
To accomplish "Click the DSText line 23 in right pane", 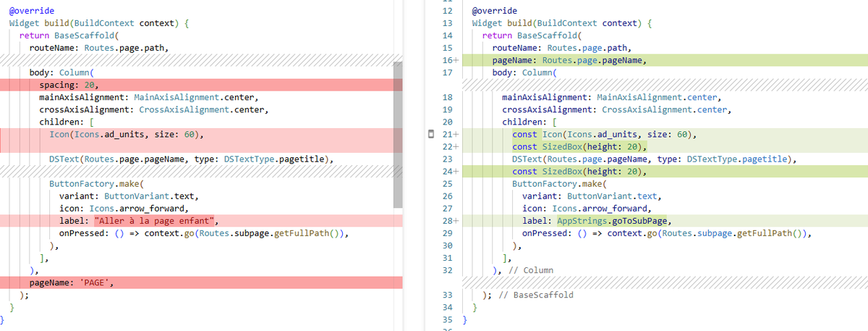I will (x=654, y=159).
